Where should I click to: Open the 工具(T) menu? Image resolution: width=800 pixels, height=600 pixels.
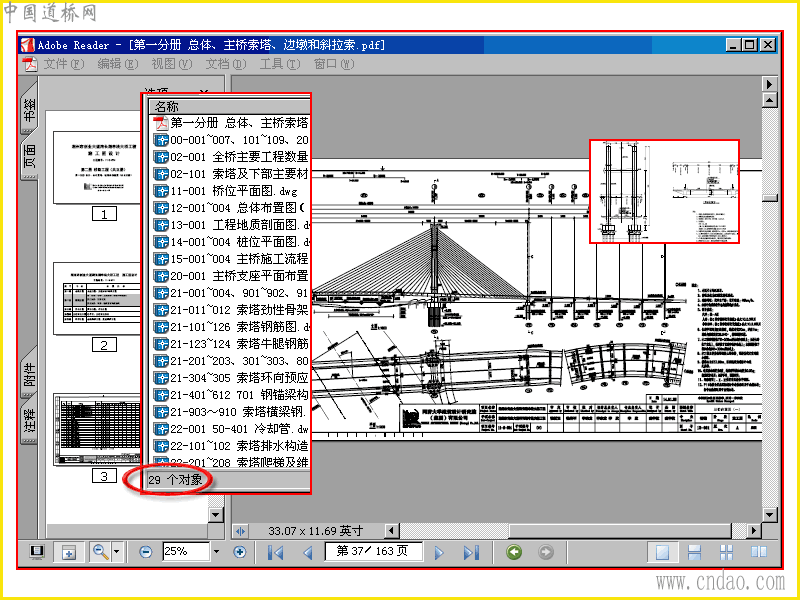(280, 64)
